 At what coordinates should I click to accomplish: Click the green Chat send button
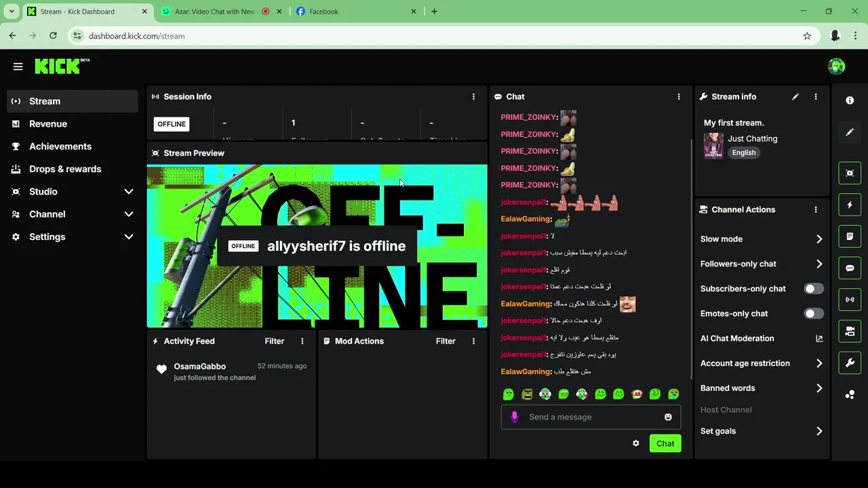(x=665, y=443)
